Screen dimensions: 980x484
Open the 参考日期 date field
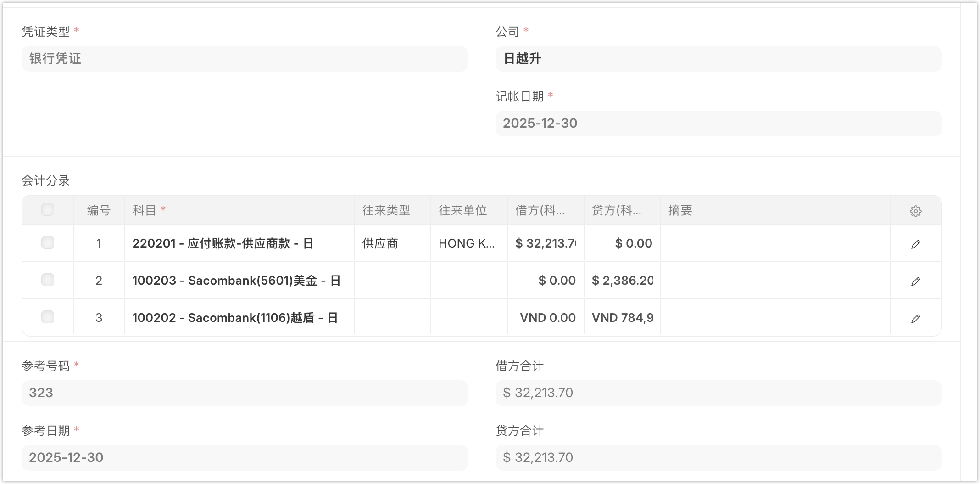point(245,458)
